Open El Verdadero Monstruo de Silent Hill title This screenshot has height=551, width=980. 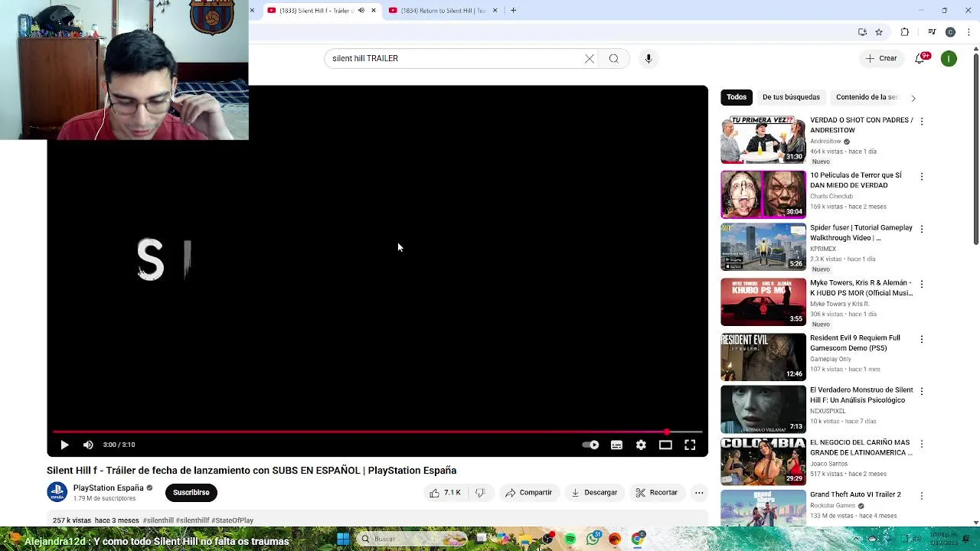click(x=861, y=395)
